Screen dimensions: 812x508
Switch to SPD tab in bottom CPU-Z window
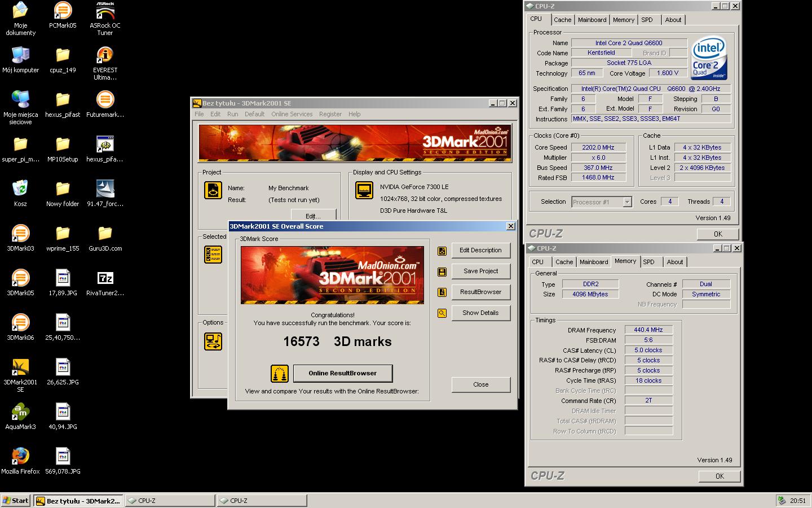[649, 262]
